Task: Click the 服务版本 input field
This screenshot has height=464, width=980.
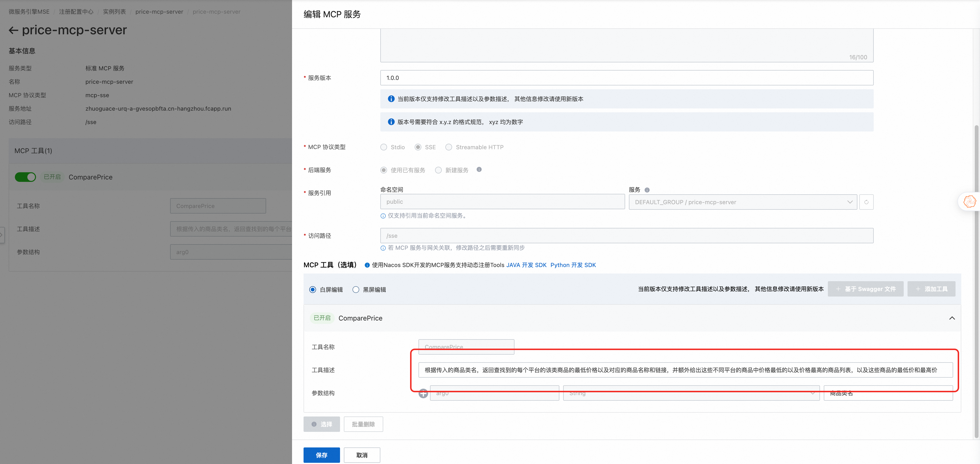Action: (x=627, y=77)
